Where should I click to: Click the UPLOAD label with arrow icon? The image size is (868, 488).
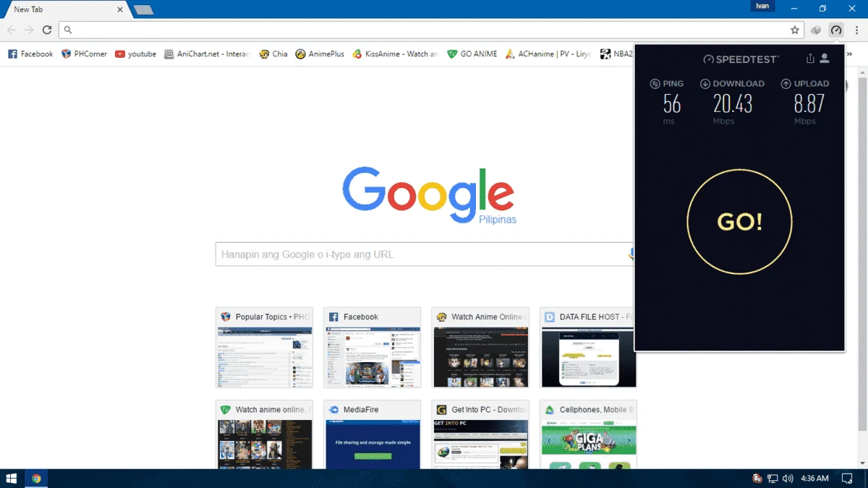click(x=805, y=84)
